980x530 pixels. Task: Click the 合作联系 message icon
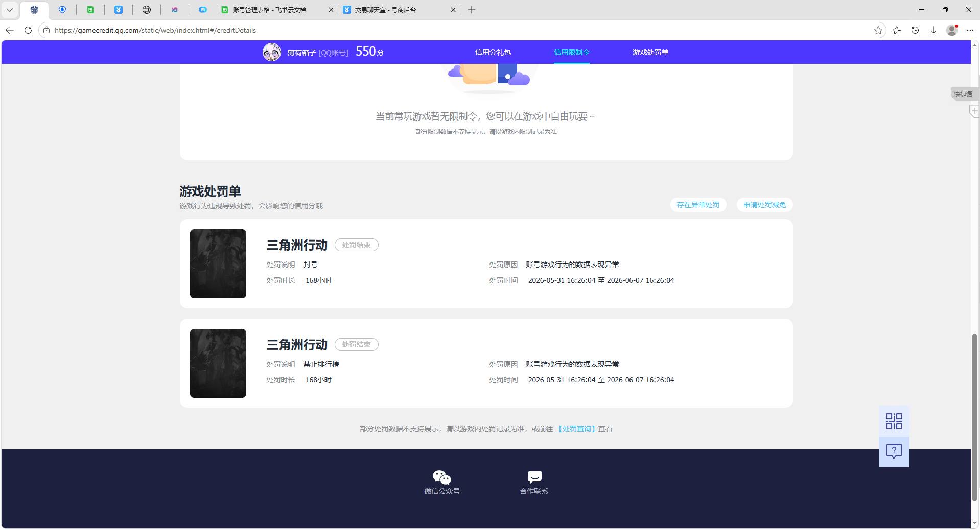(x=534, y=477)
